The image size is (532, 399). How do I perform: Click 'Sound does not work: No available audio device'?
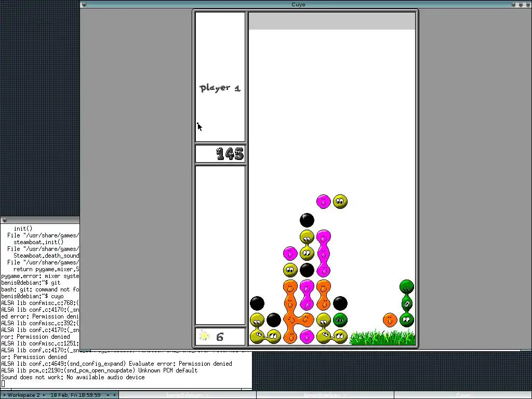click(x=73, y=377)
